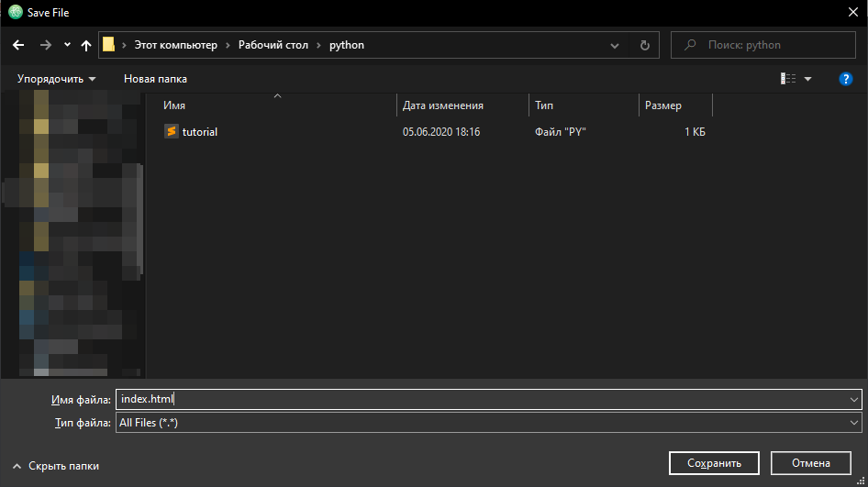This screenshot has width=868, height=487.
Task: Open address bar history dropdown
Action: (x=615, y=45)
